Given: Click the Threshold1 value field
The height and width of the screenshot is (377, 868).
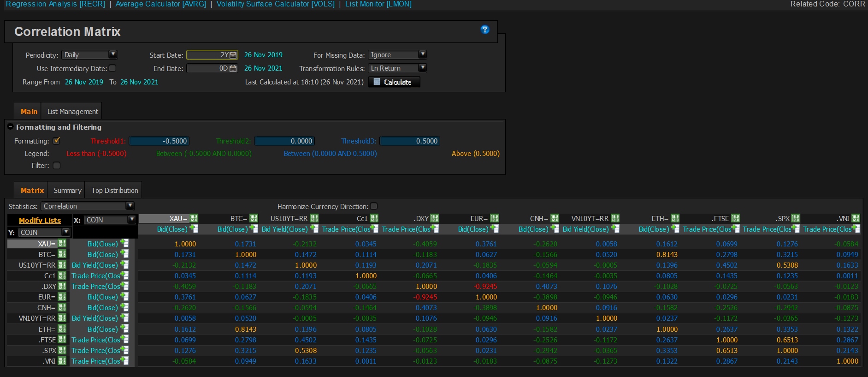Looking at the screenshot, I should [x=159, y=141].
